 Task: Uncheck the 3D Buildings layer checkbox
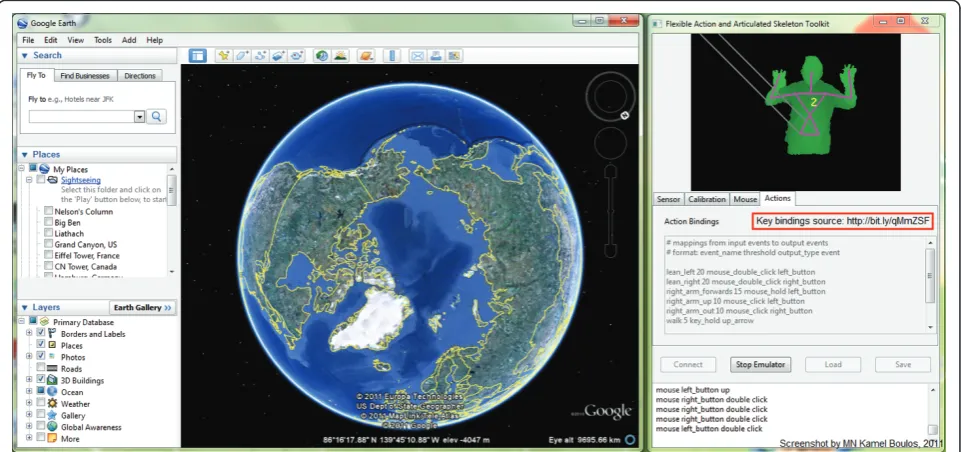(40, 380)
